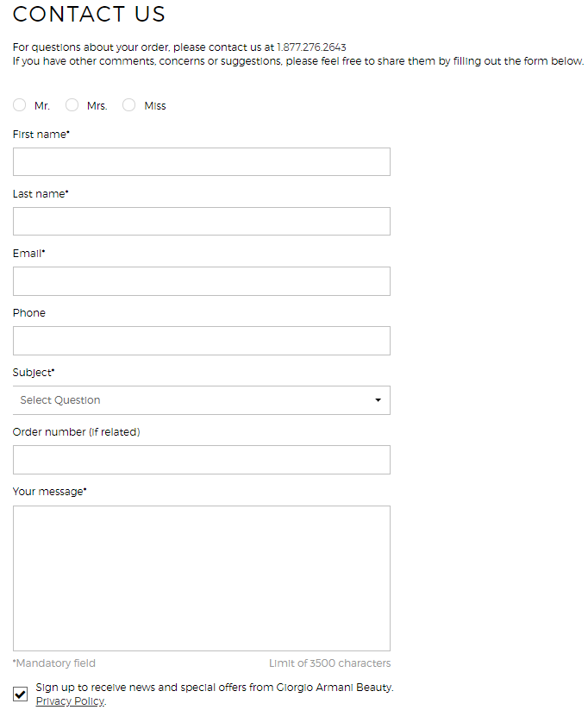Click the Sign up to receive news label
588x710 pixels.
click(x=215, y=688)
